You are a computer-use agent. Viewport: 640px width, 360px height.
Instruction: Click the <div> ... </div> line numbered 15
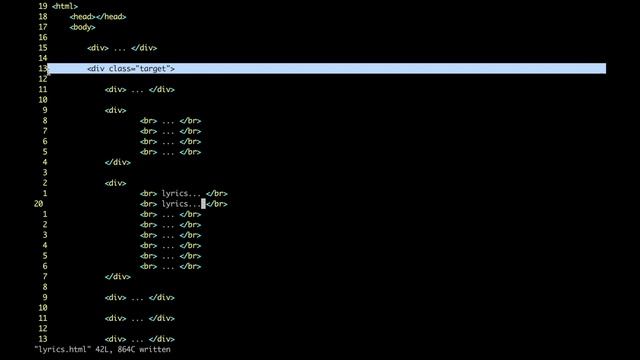point(122,48)
